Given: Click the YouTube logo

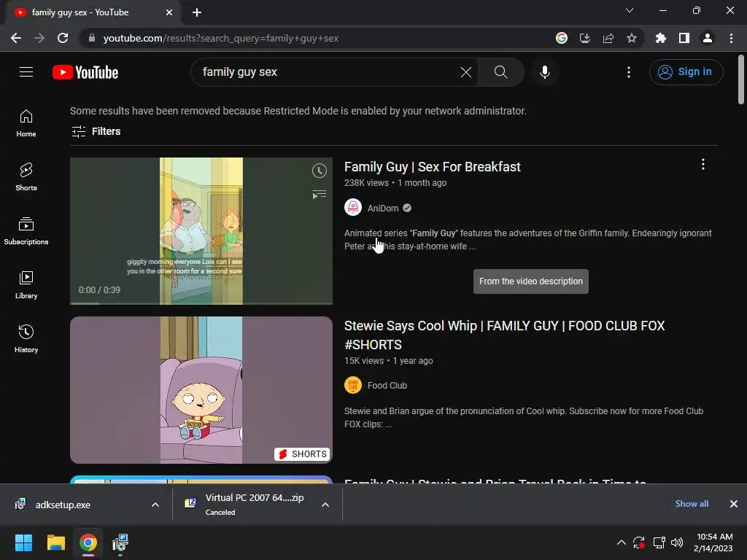Looking at the screenshot, I should pos(85,72).
